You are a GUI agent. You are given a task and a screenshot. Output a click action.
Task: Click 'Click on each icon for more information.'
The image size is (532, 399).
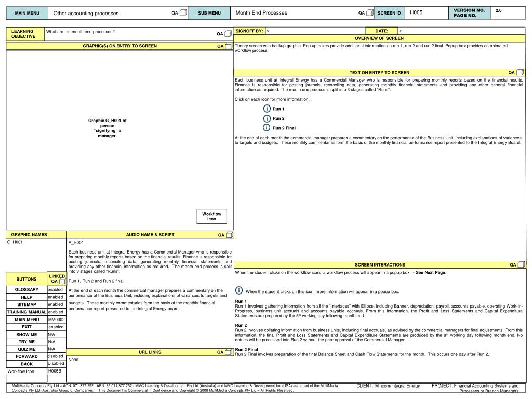point(272,99)
